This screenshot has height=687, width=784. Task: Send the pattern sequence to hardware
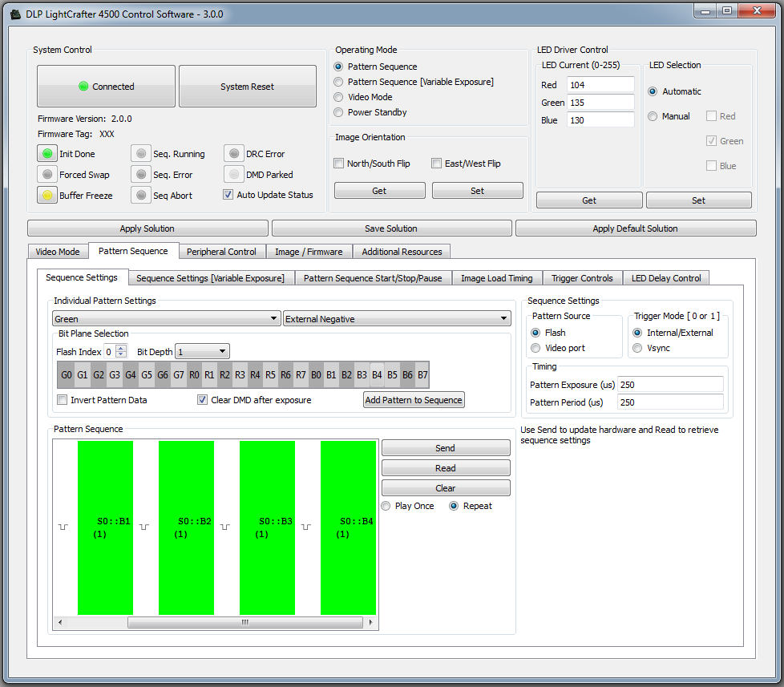coord(446,448)
